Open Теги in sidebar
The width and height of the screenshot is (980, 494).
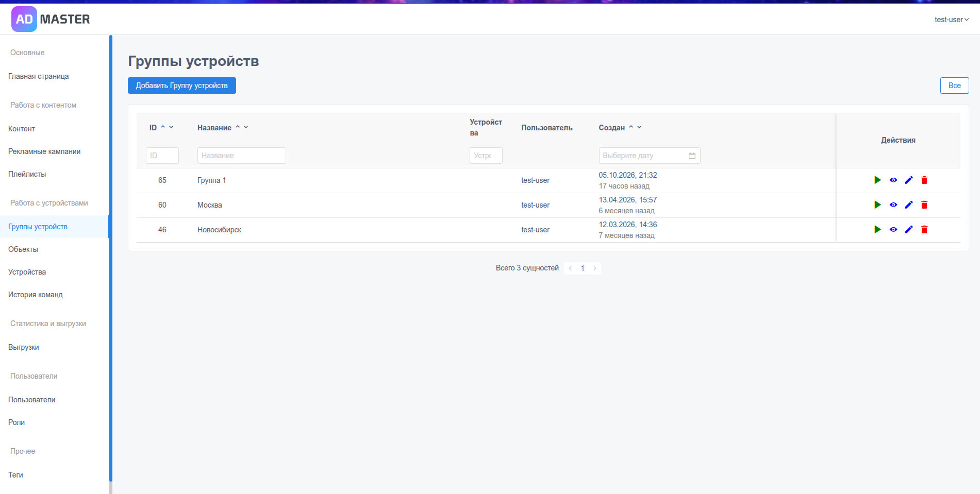coord(15,475)
